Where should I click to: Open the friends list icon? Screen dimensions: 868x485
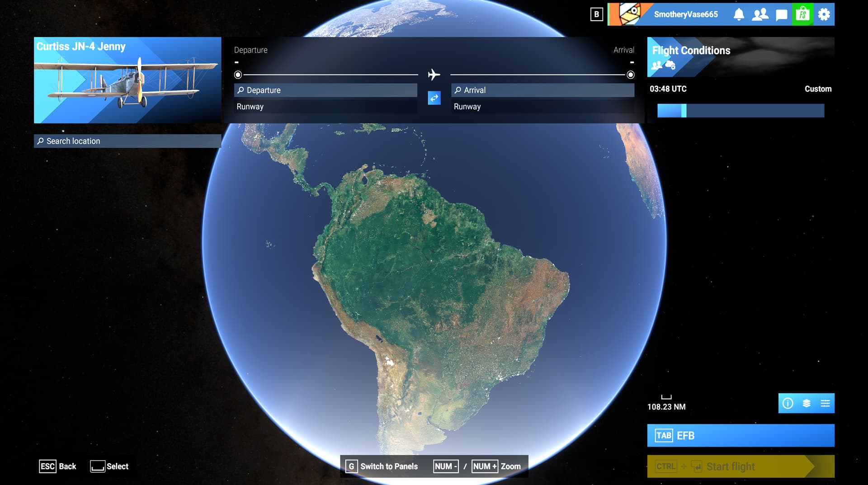click(x=760, y=14)
